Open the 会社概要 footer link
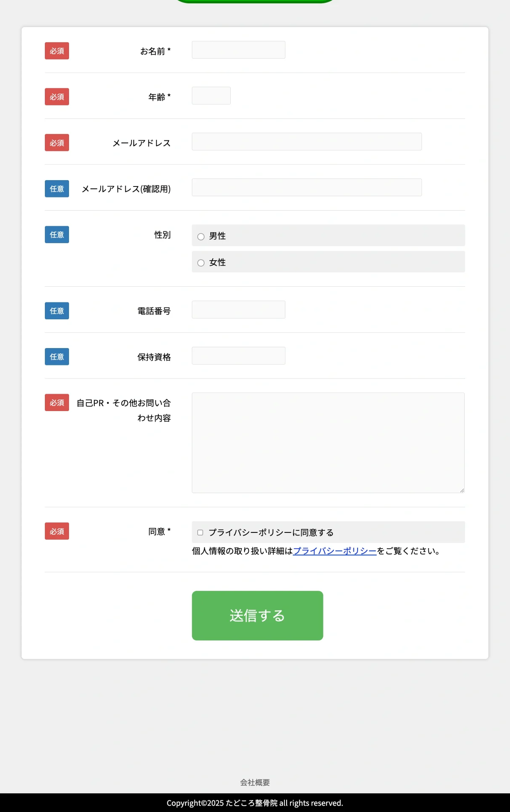510x812 pixels. click(255, 782)
